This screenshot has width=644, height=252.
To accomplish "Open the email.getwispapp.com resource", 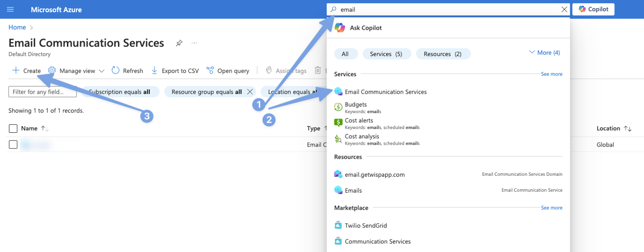I will click(x=375, y=174).
